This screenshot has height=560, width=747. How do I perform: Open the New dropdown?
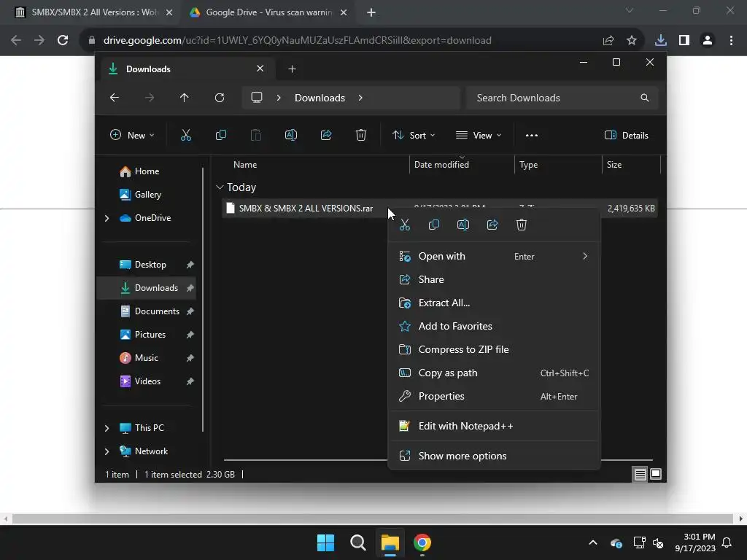point(132,135)
